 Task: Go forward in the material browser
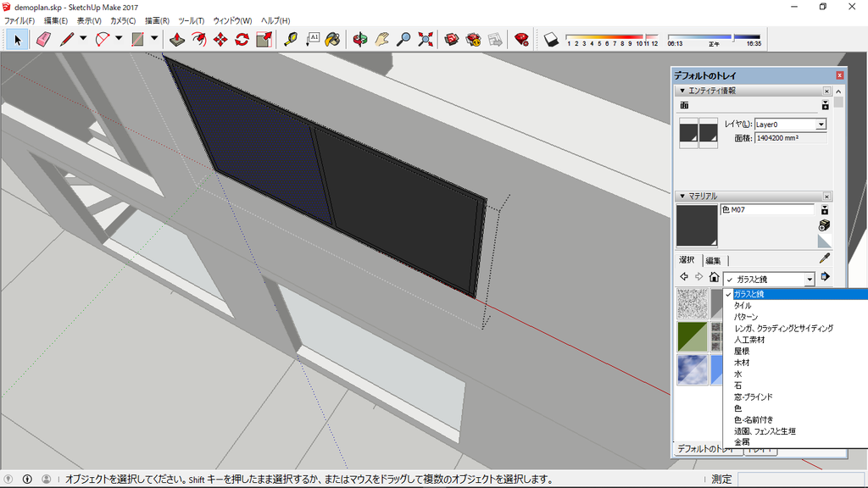tap(698, 277)
